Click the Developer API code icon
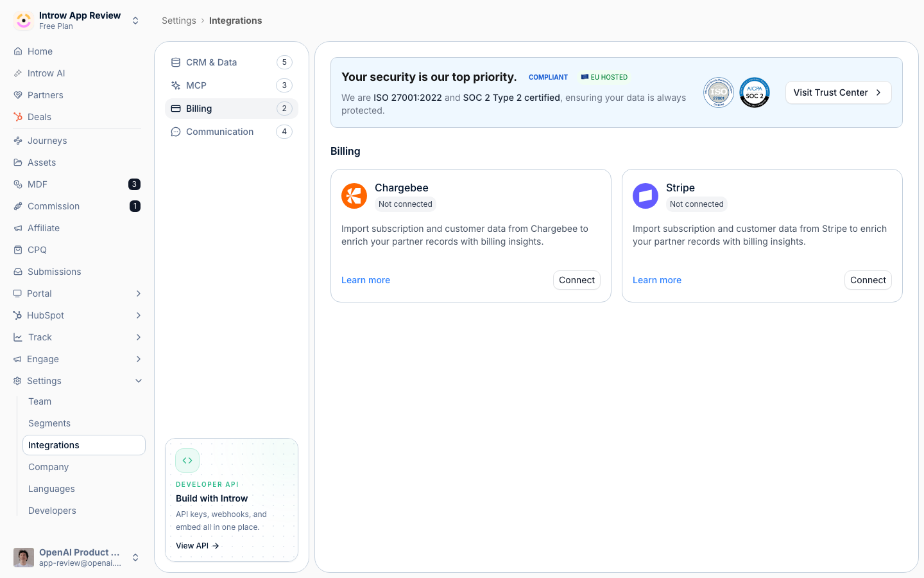This screenshot has width=924, height=578. pos(187,460)
